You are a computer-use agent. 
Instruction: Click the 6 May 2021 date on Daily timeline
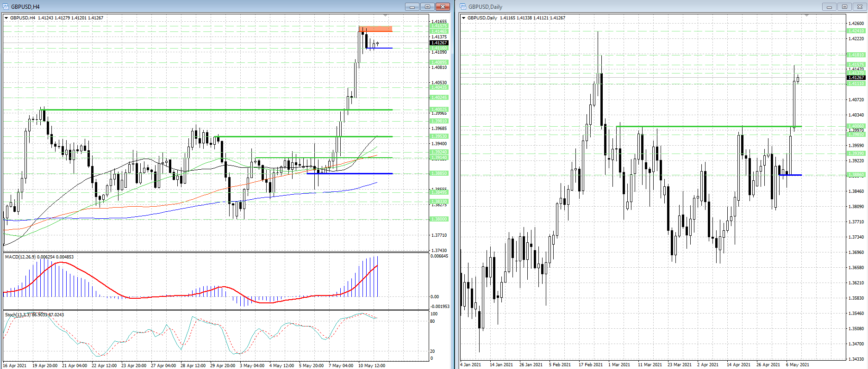798,365
